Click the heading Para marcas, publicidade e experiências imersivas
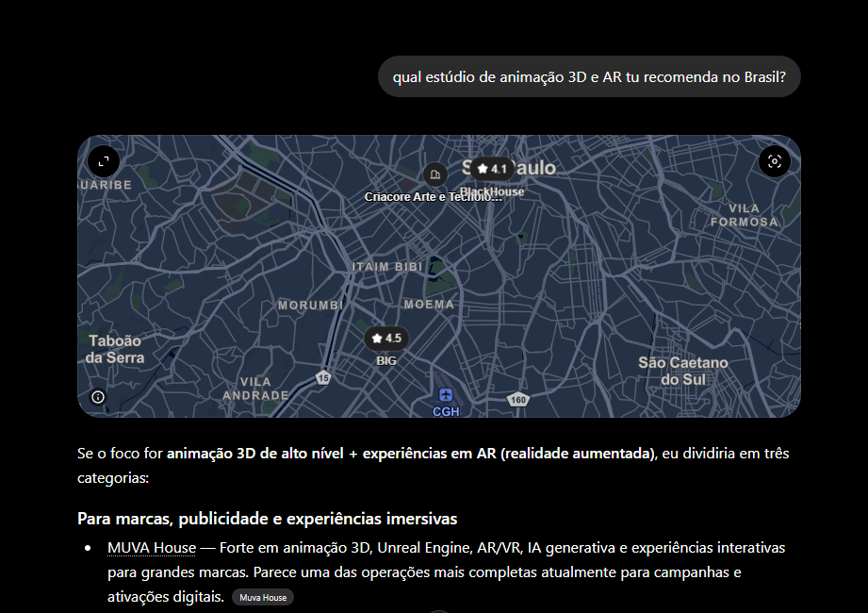Image resolution: width=868 pixels, height=613 pixels. pos(268,519)
